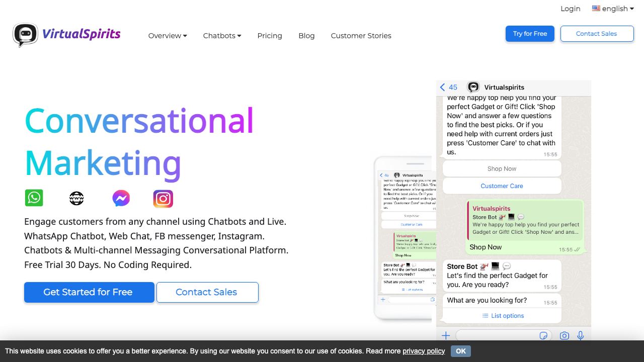This screenshot has height=362, width=644.
Task: Click the Facebook Messenger icon
Action: (x=121, y=198)
